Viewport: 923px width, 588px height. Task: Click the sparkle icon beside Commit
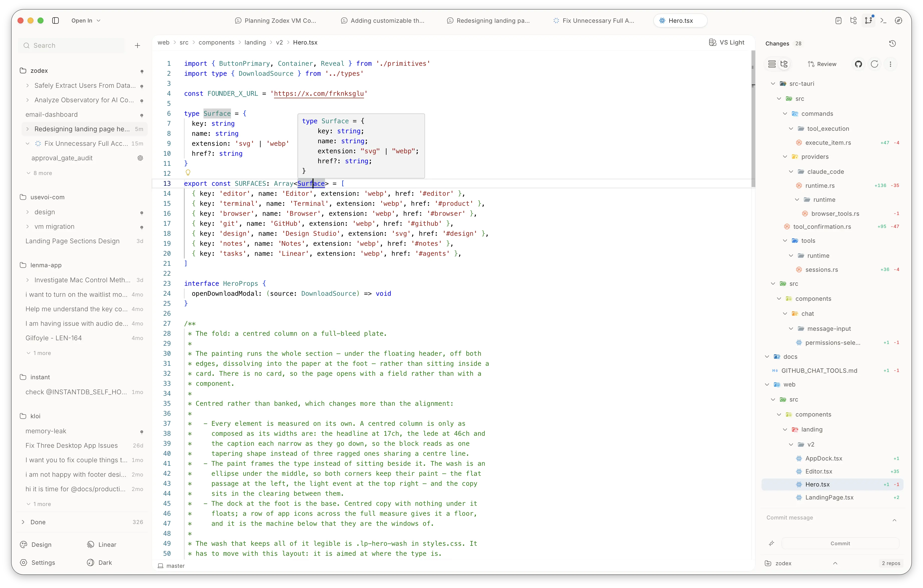pyautogui.click(x=771, y=543)
